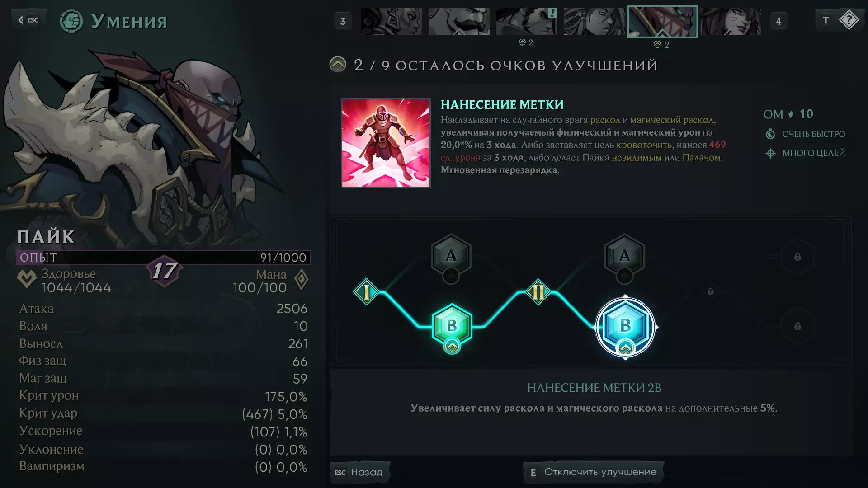
Task: Go to previous page with key 3
Action: 343,21
